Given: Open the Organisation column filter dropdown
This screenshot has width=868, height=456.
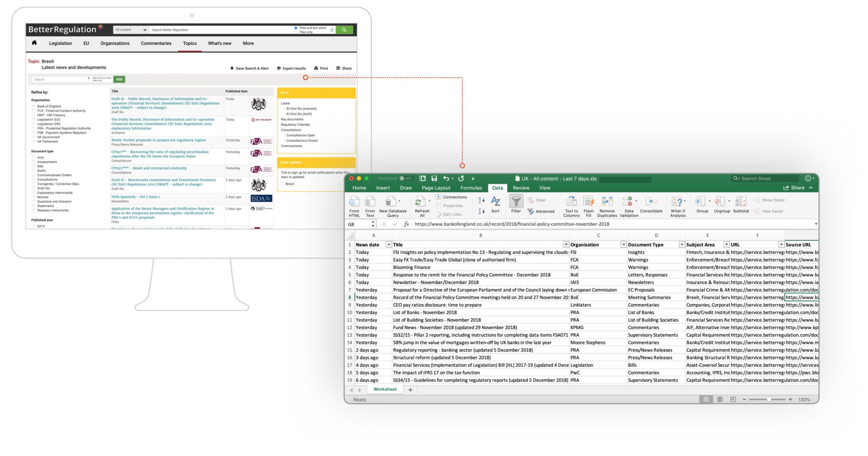Looking at the screenshot, I should click(x=623, y=245).
